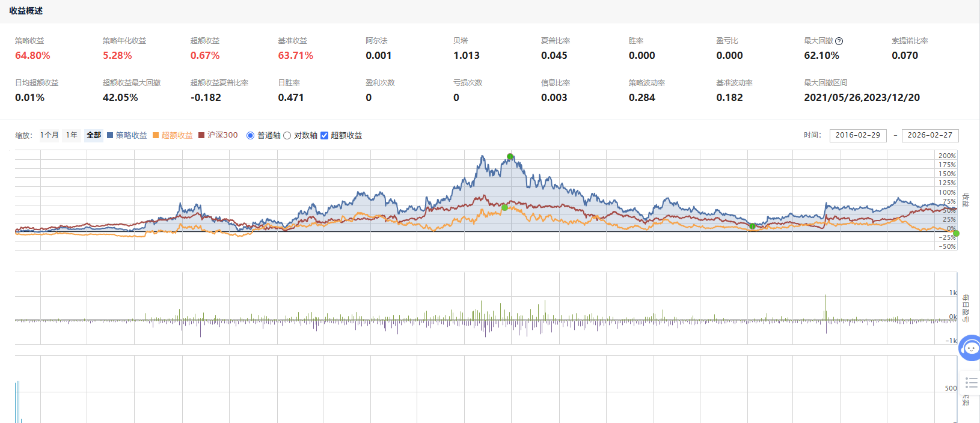Select the 普通轴 radio button
The image size is (980, 423).
[x=250, y=136]
